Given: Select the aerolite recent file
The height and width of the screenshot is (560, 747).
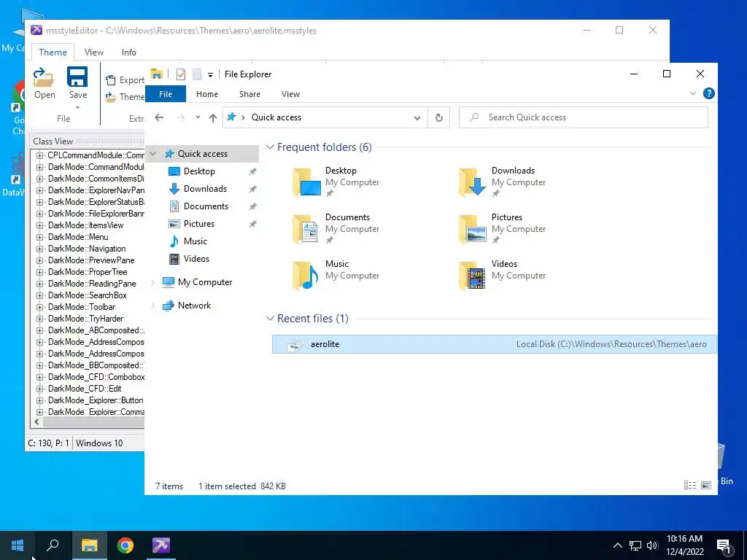Looking at the screenshot, I should (494, 344).
